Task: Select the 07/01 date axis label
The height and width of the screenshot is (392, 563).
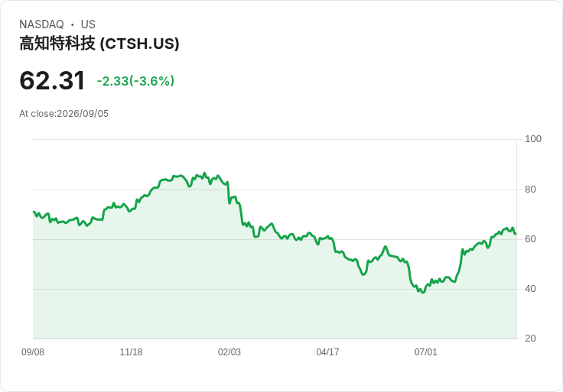Action: pyautogui.click(x=426, y=352)
